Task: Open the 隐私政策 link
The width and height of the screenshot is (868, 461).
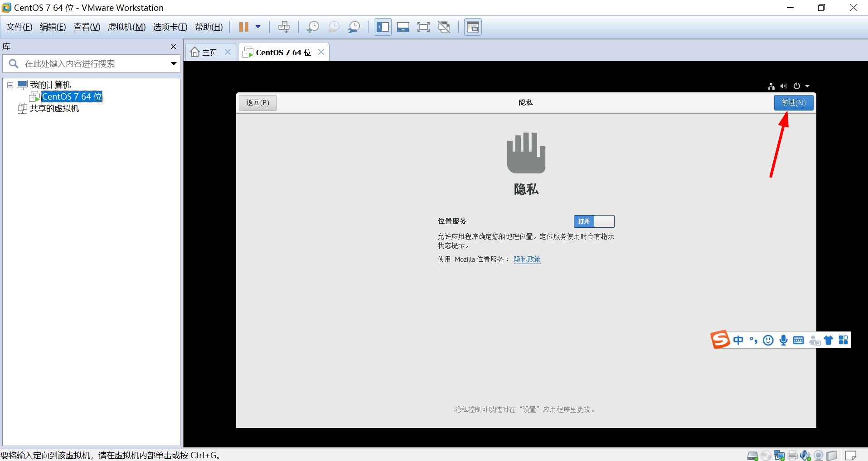Action: 527,259
